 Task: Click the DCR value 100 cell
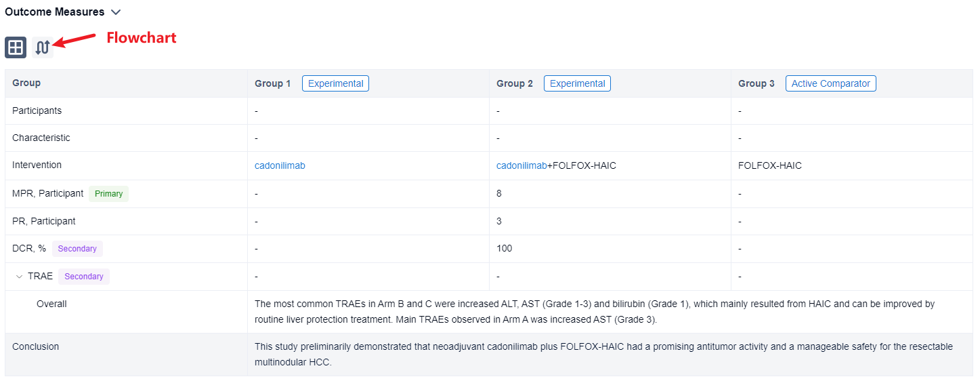(504, 249)
